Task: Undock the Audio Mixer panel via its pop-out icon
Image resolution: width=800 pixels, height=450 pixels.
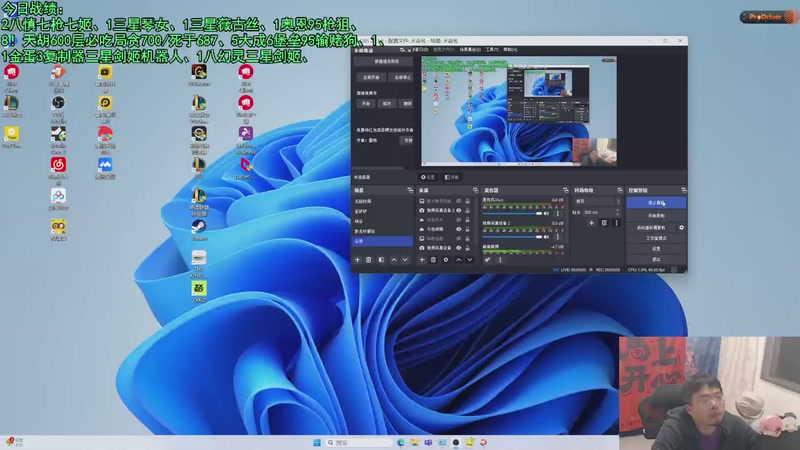Action: [x=565, y=190]
